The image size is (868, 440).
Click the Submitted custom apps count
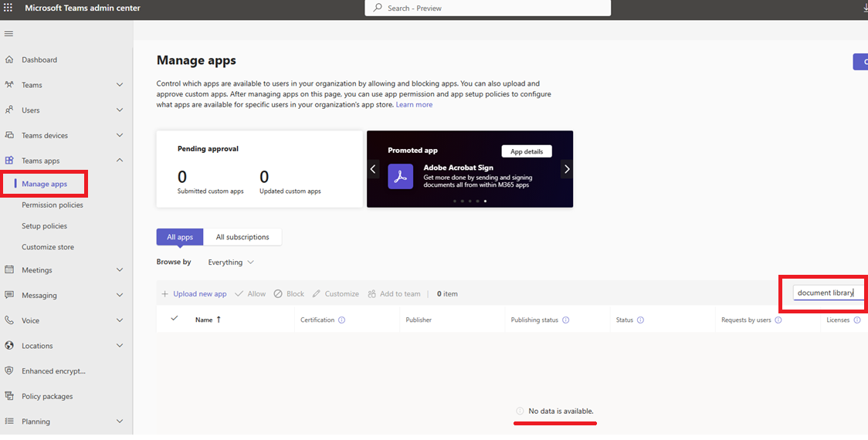point(182,177)
